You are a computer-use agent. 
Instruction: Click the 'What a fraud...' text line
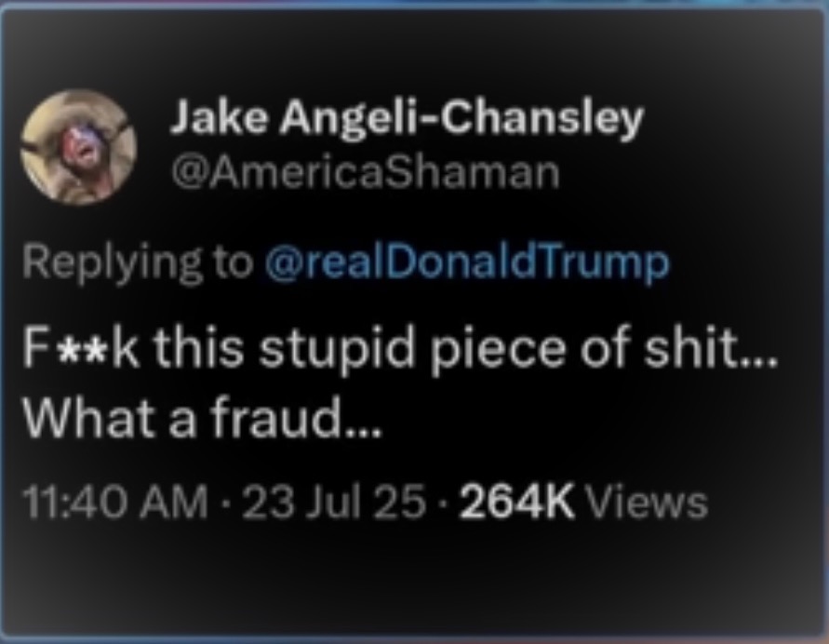201,417
